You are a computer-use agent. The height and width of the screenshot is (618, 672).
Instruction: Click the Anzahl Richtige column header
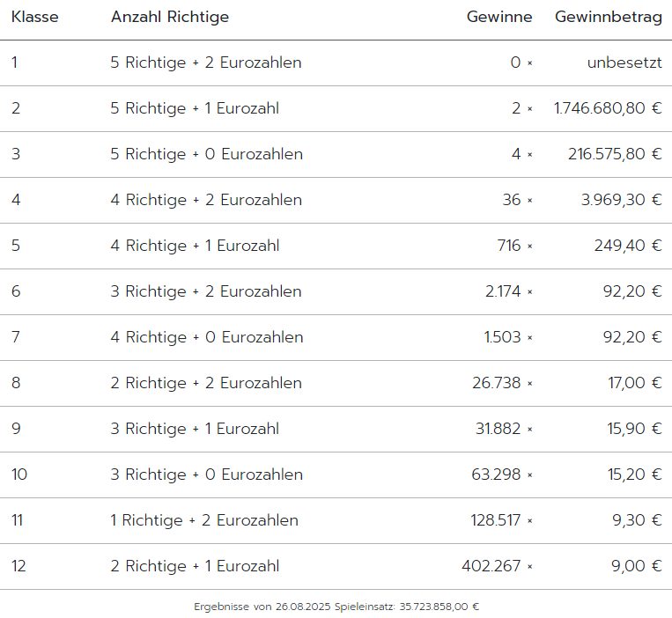(x=170, y=17)
